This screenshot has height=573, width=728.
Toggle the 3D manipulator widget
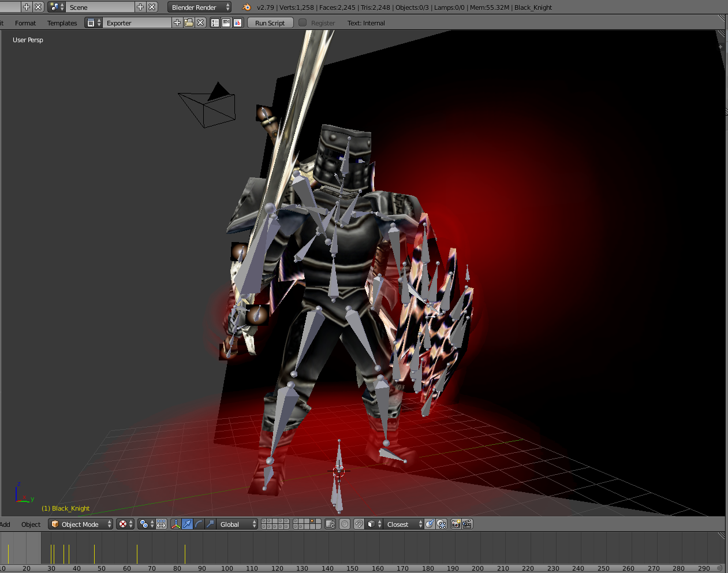coord(176,524)
